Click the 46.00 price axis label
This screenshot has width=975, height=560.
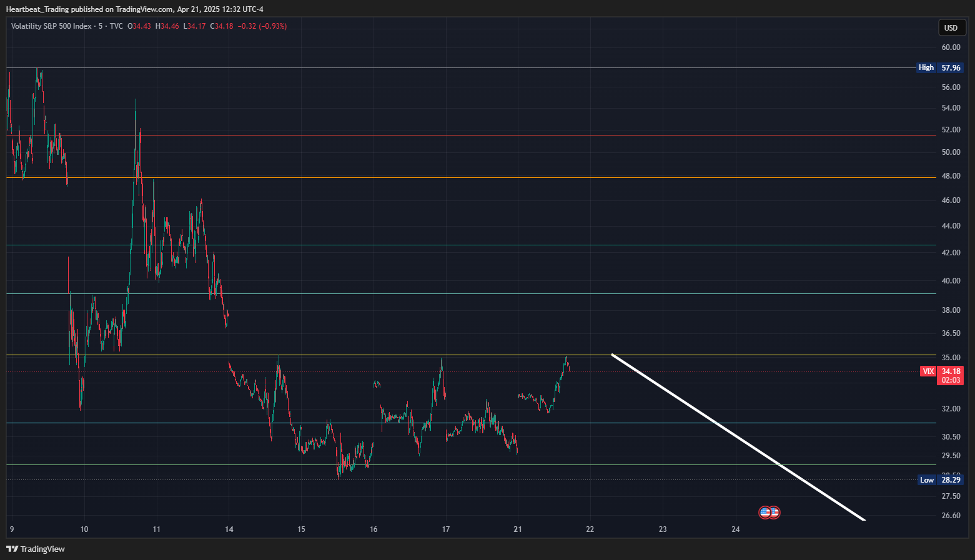tap(951, 200)
